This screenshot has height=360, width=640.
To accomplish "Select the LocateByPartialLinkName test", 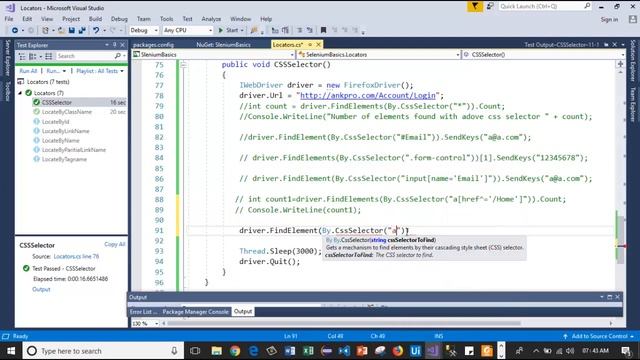I will (73, 150).
